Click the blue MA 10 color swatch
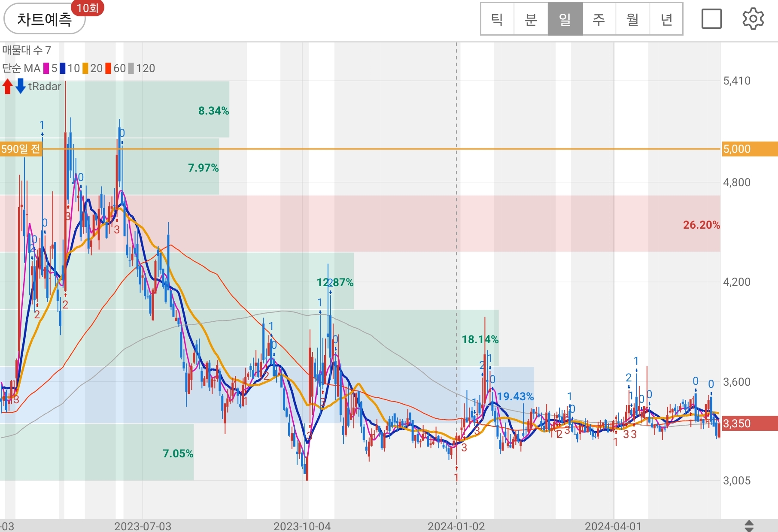This screenshot has height=532, width=778. pyautogui.click(x=63, y=68)
